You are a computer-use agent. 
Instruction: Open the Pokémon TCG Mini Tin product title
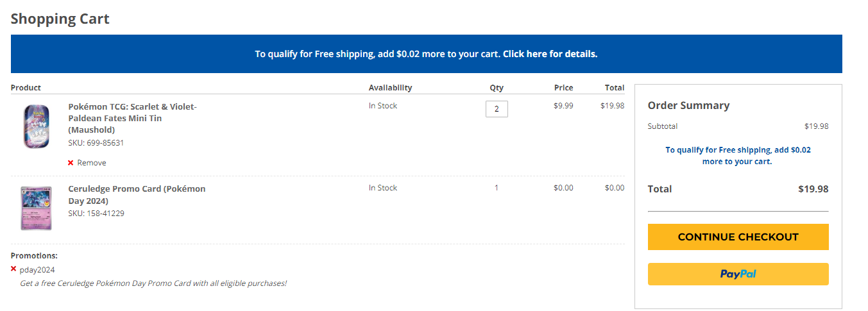pyautogui.click(x=133, y=118)
